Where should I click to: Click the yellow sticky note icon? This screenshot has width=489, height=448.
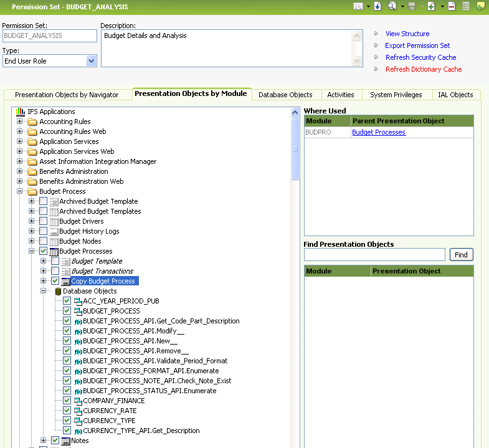(x=480, y=6)
